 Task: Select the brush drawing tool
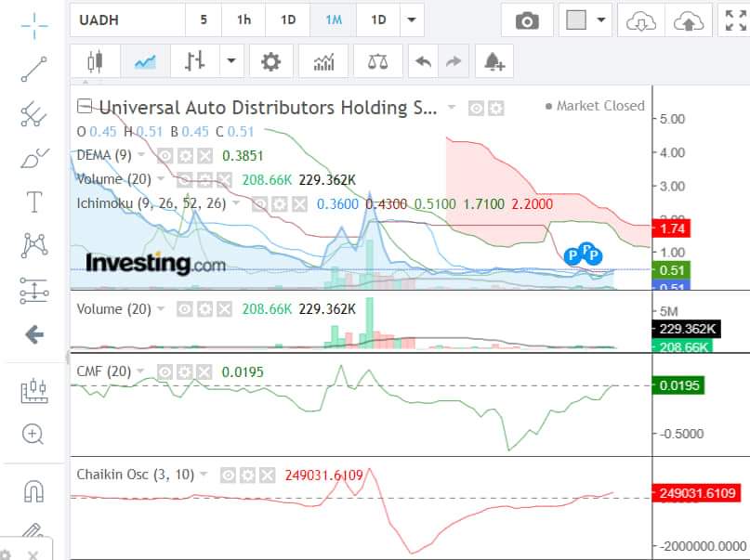pos(34,158)
